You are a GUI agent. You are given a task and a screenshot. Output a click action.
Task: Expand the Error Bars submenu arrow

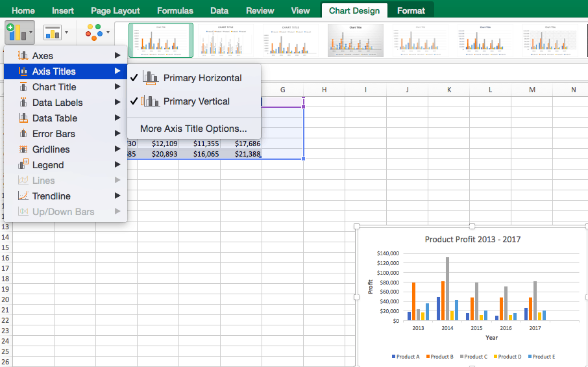[117, 133]
